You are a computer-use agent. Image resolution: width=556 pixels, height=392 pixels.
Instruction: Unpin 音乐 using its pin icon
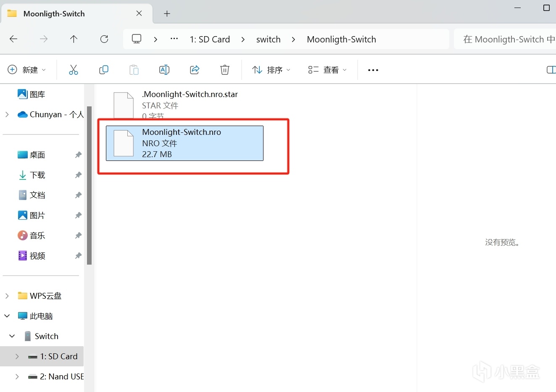pos(78,236)
